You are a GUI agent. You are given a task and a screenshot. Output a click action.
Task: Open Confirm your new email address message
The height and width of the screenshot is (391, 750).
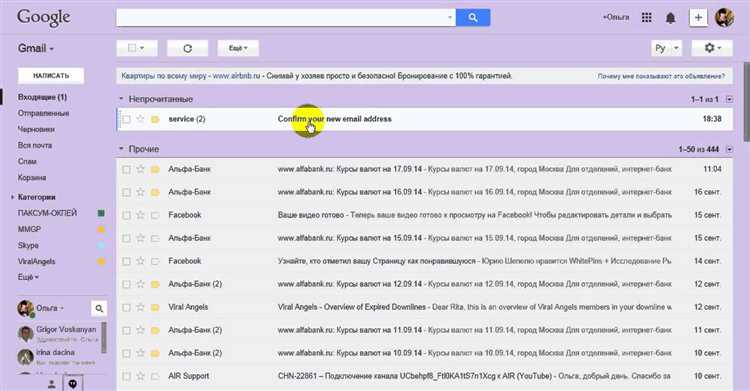[334, 119]
